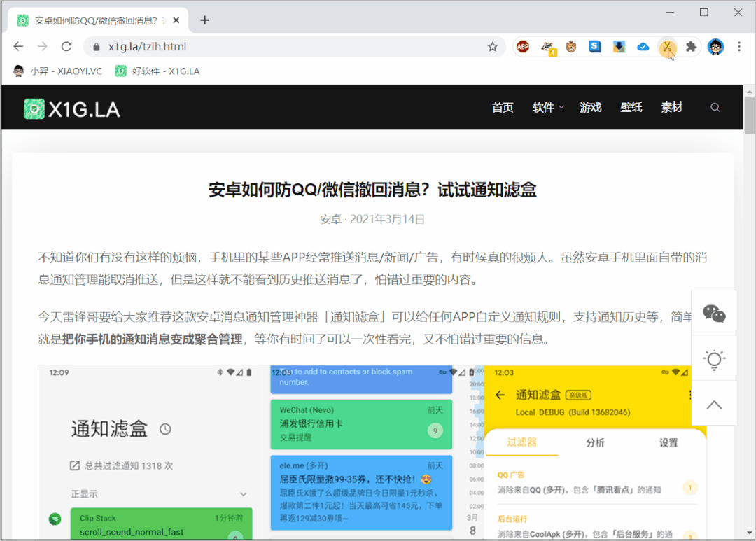Click the 通知滤盒 screenshot image
The image size is (756, 541).
(x=372, y=452)
